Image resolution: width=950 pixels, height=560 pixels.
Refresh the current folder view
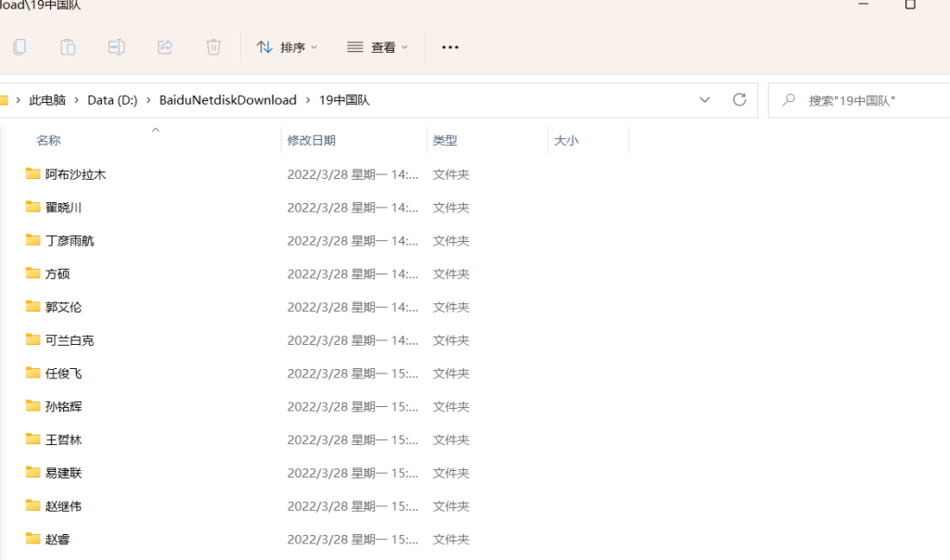point(739,100)
